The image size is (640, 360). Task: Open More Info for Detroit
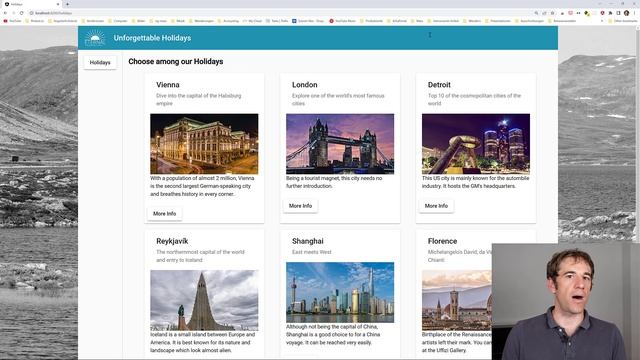436,206
